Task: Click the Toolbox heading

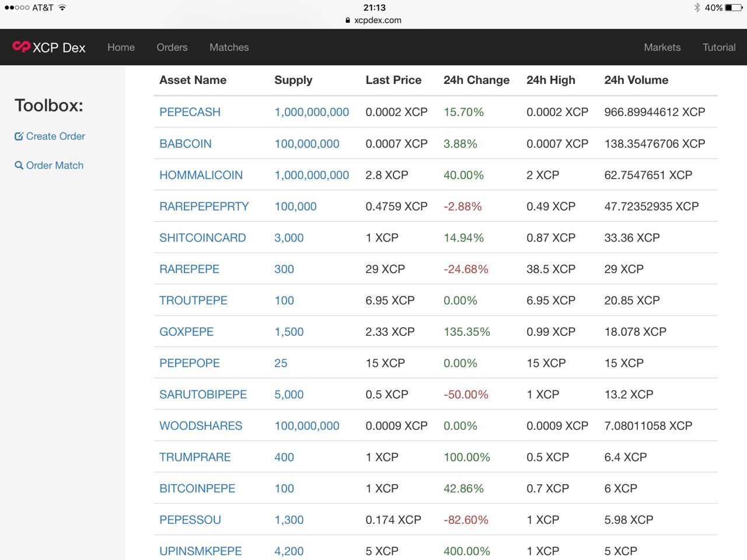Action: coord(49,106)
